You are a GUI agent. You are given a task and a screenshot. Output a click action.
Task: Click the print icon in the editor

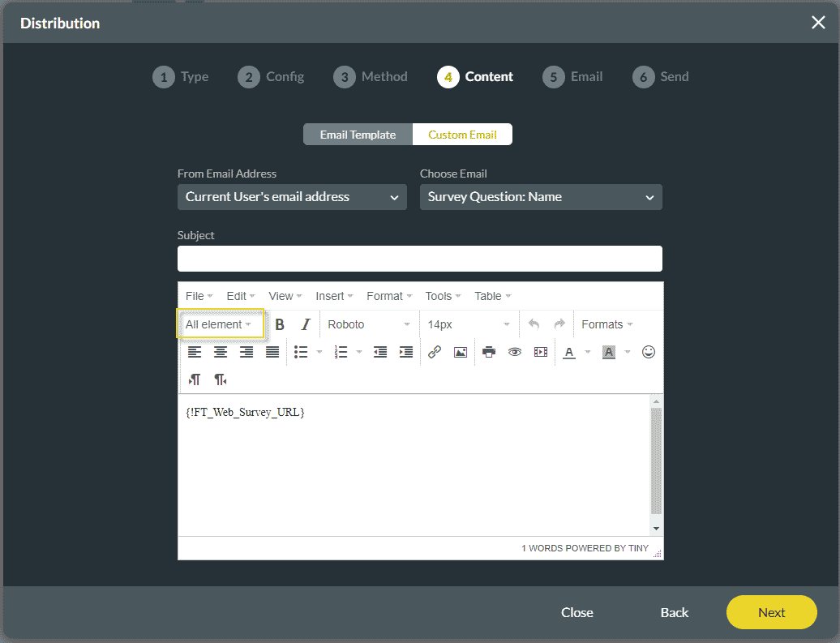(488, 352)
